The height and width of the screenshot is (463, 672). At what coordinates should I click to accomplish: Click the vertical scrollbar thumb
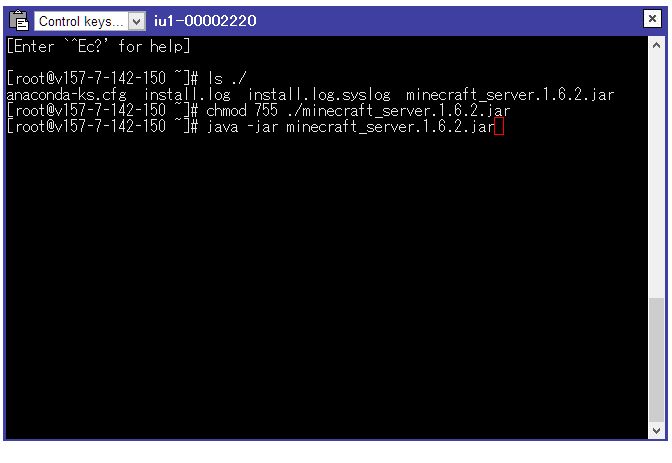point(656,359)
